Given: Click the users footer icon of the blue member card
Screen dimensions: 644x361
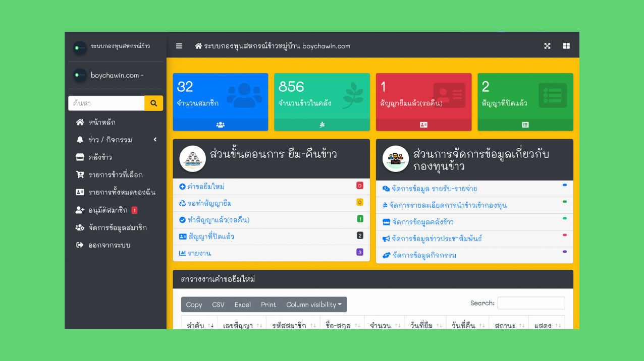Looking at the screenshot, I should coord(221,125).
